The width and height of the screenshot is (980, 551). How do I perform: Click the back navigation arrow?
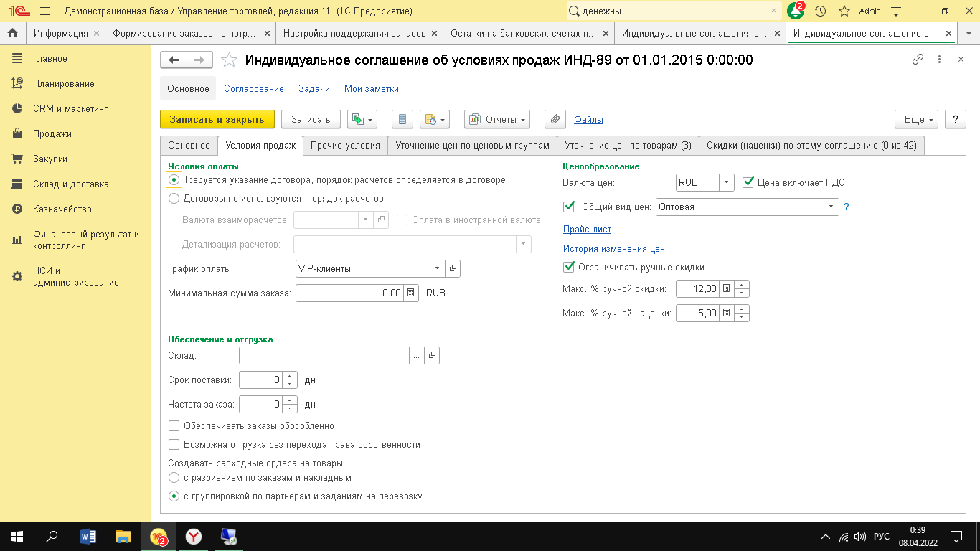[x=174, y=60]
